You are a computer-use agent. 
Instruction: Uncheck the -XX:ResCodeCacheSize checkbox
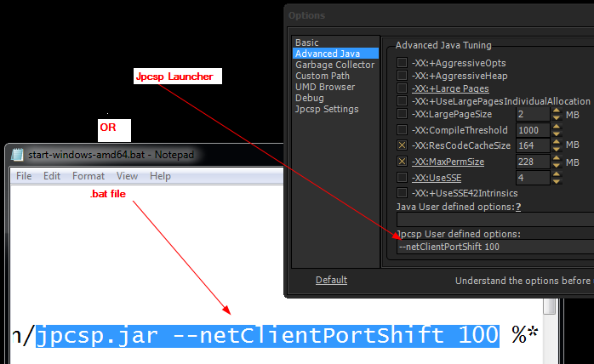402,145
